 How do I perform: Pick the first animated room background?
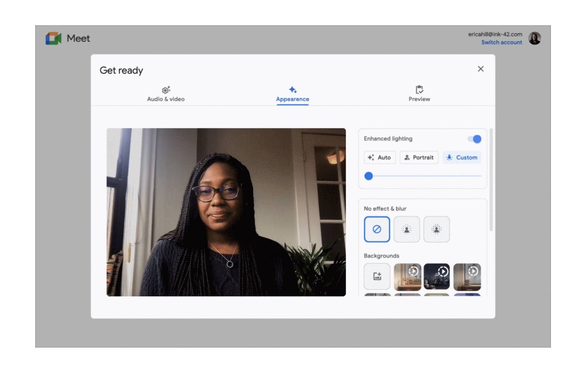coord(407,276)
